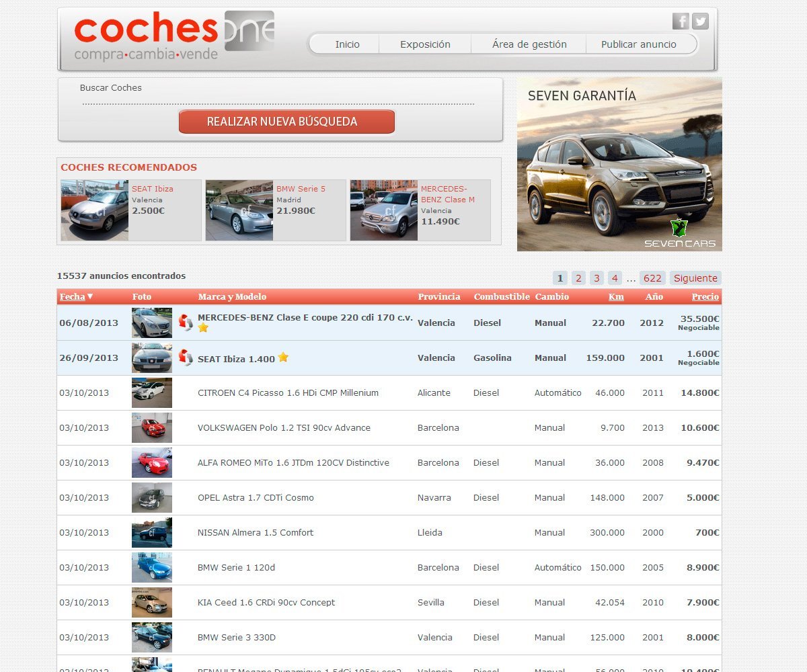This screenshot has width=807, height=672.
Task: Click the 06/08/2013 date cell
Action: [89, 323]
